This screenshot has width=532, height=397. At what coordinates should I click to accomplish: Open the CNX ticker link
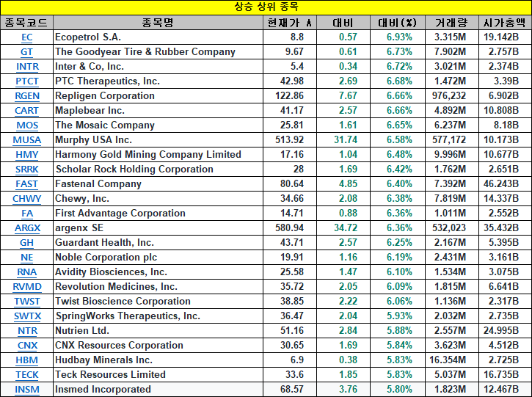(27, 346)
